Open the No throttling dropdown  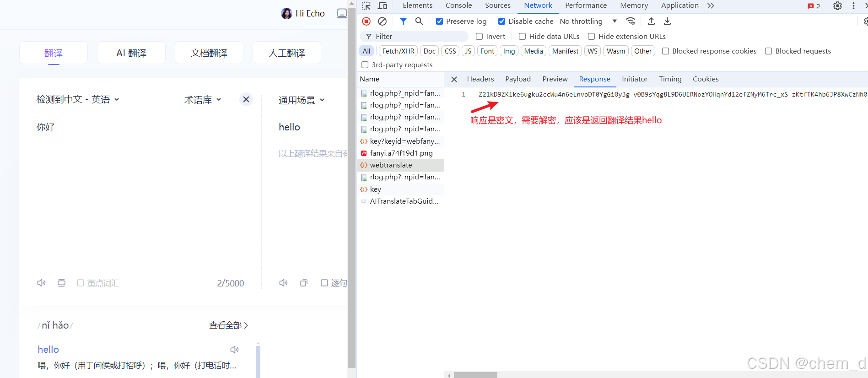point(588,22)
